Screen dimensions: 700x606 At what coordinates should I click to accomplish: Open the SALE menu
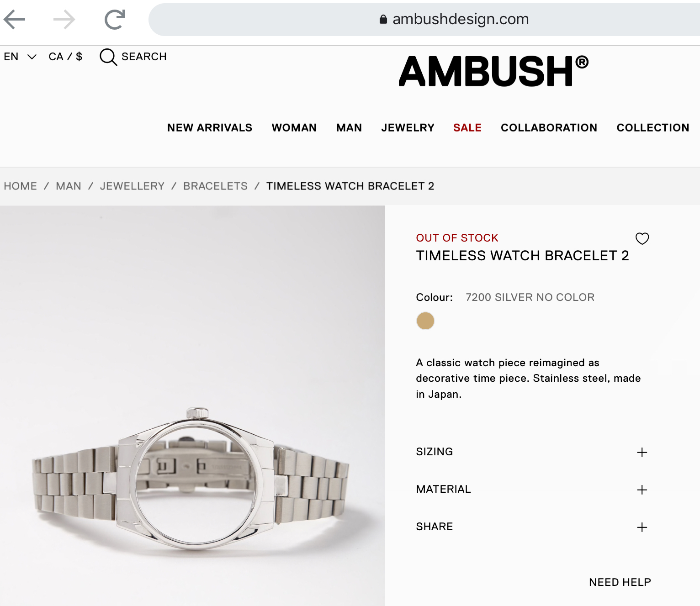pos(467,128)
